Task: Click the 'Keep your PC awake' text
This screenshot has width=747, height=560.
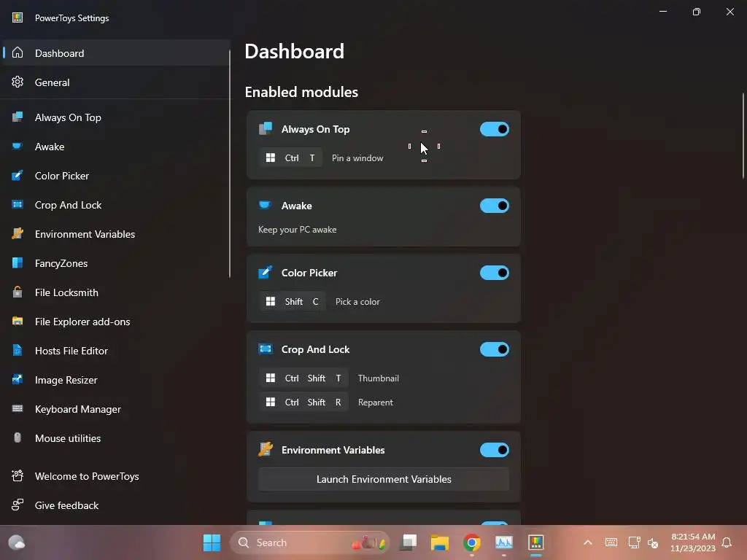Action: coord(298,230)
